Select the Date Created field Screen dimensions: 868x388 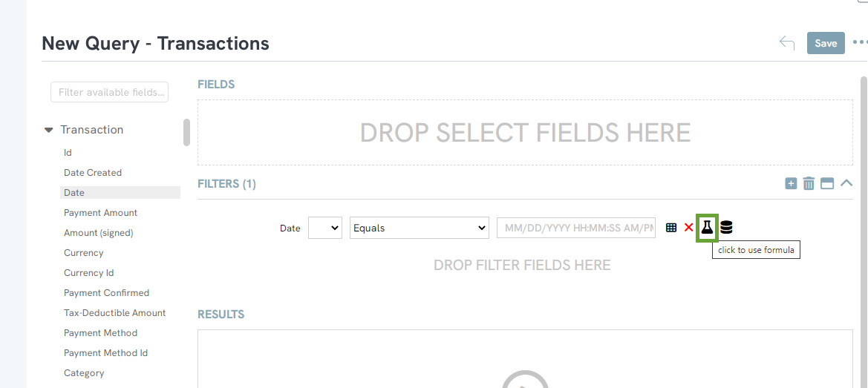93,172
